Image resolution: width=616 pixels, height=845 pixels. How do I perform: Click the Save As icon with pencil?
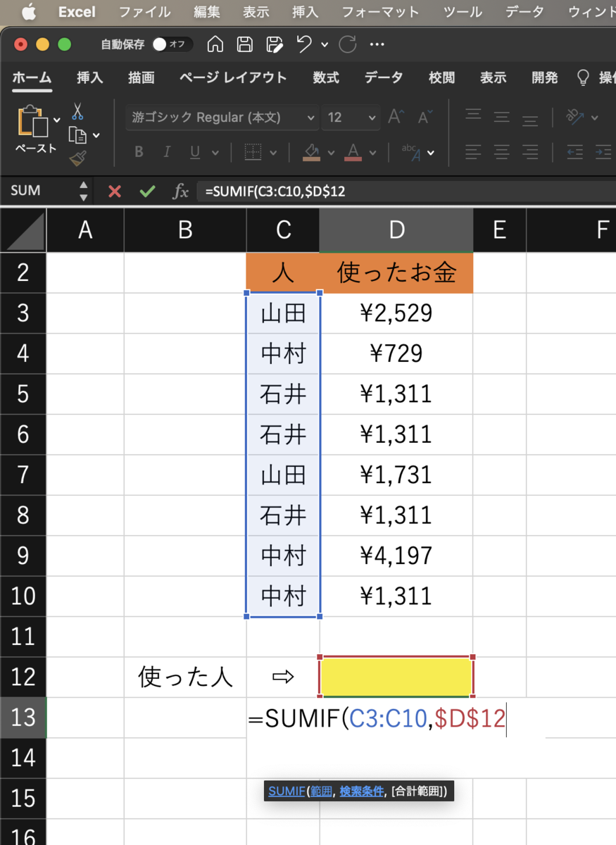click(x=275, y=44)
